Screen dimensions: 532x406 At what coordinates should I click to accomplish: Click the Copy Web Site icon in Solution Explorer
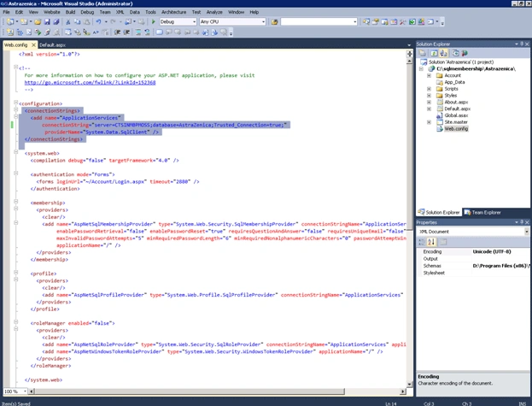click(x=455, y=53)
